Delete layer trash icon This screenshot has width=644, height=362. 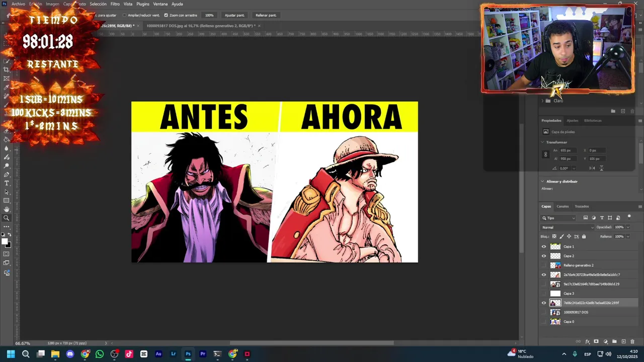[x=632, y=341]
